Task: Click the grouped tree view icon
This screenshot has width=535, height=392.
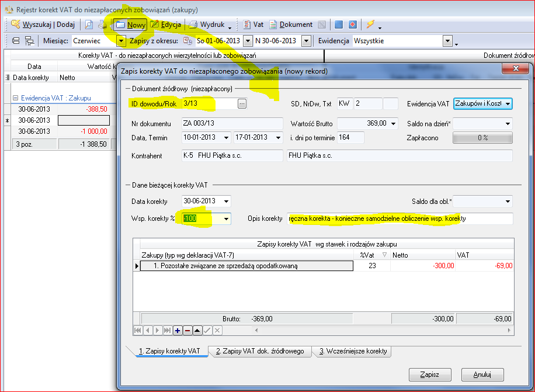Action: click(30, 41)
